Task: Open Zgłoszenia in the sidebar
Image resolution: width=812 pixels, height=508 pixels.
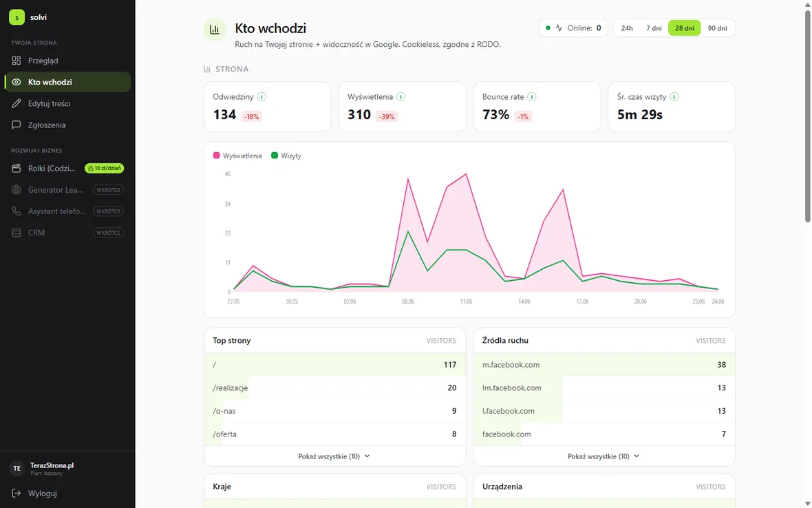Action: [67, 125]
